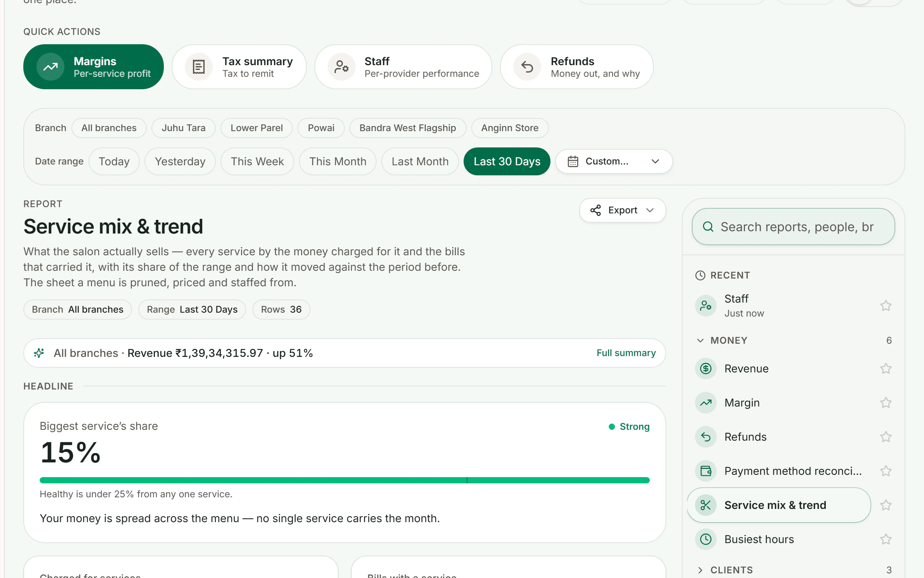
Task: Favorite the Refunds report star
Action: coord(886,437)
